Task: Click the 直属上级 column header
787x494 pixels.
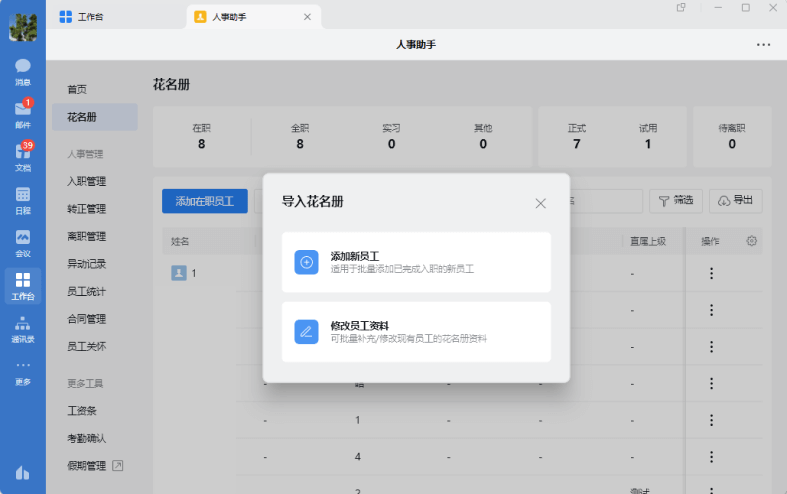Action: [647, 241]
